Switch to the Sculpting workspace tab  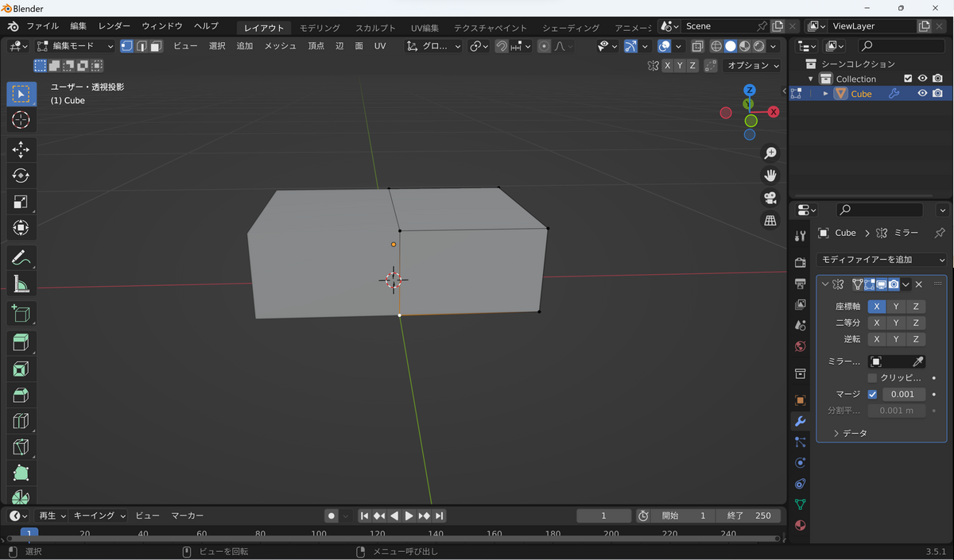tap(375, 28)
